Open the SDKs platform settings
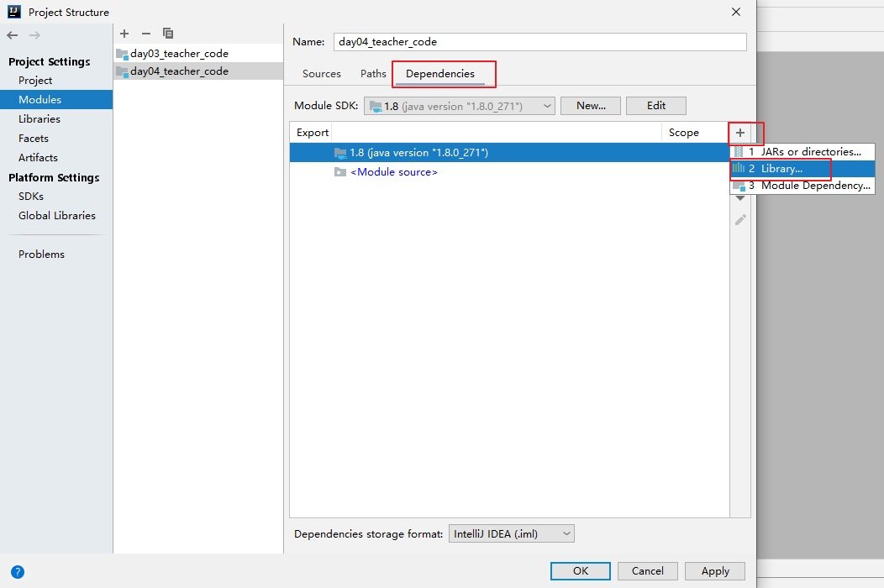 coord(30,197)
